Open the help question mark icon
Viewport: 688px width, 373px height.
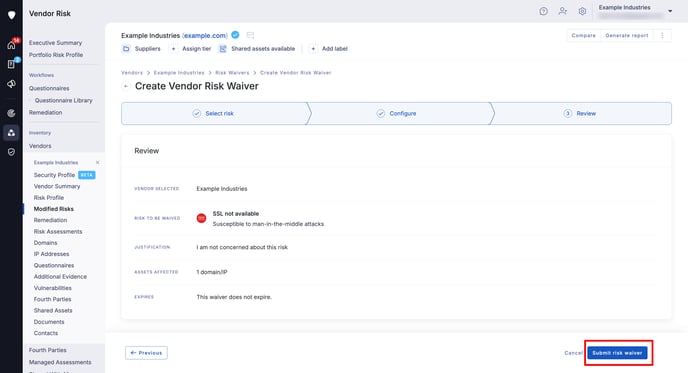[543, 11]
